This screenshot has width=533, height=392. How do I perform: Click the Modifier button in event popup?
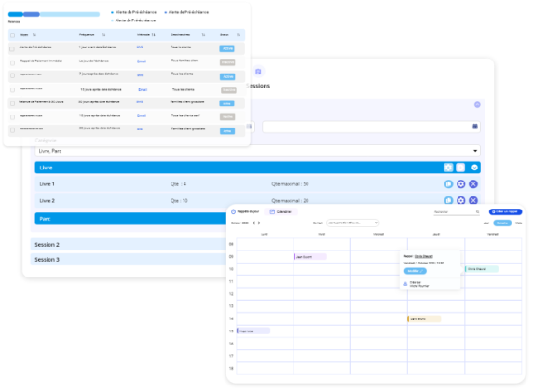point(415,271)
